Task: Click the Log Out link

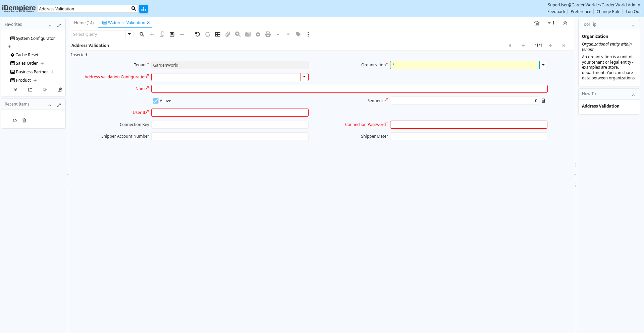Action: pos(633,12)
